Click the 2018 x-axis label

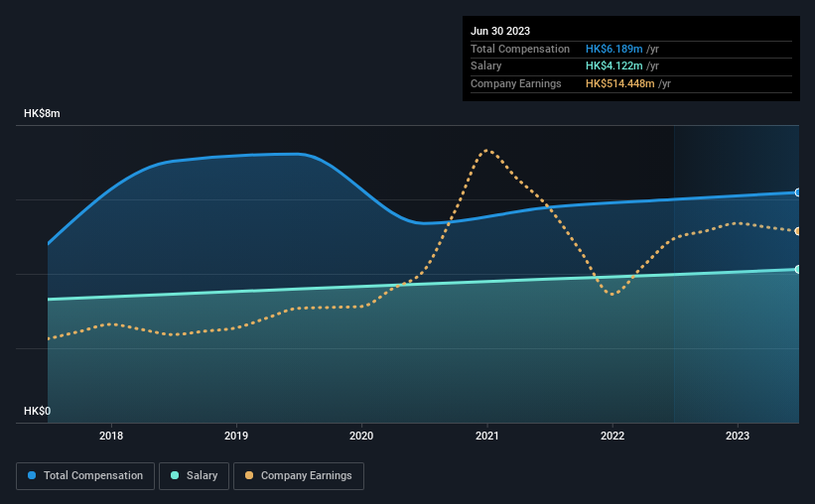(x=111, y=436)
